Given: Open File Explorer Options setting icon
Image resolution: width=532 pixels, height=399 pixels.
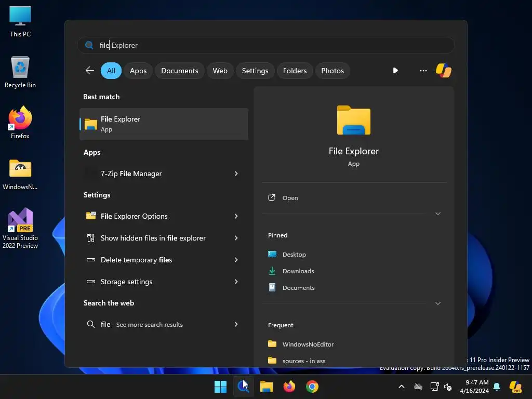Looking at the screenshot, I should pyautogui.click(x=90, y=216).
